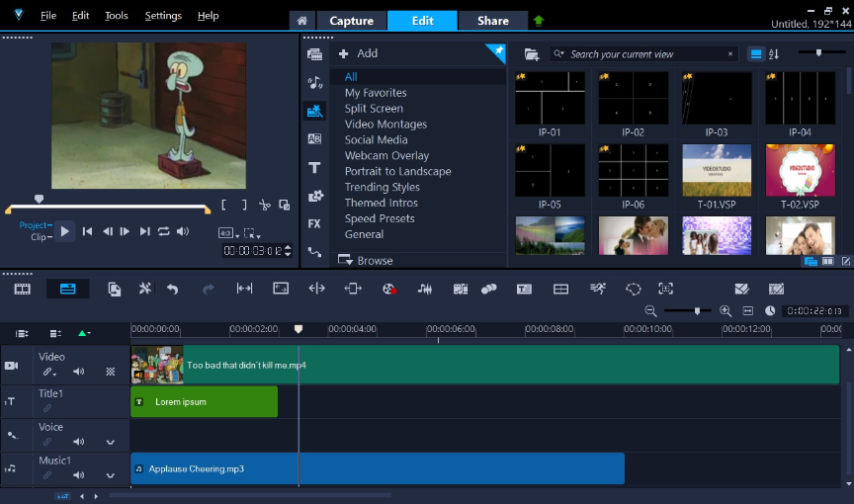Click the Copy attributes toolbar icon
854x504 pixels.
(x=115, y=289)
